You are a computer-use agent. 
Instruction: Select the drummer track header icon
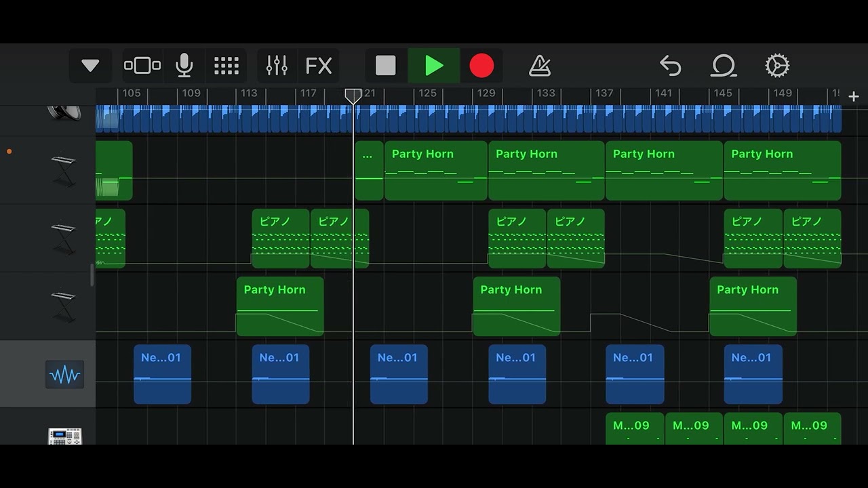64,113
